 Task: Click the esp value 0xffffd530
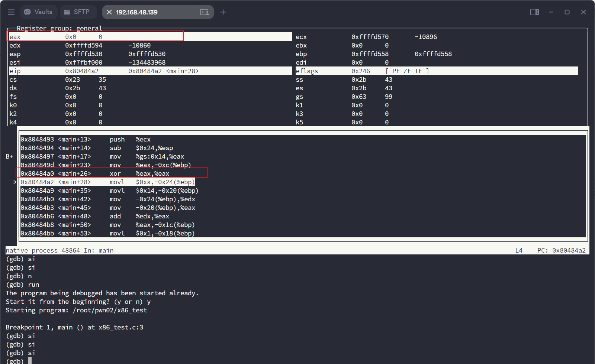(x=84, y=54)
